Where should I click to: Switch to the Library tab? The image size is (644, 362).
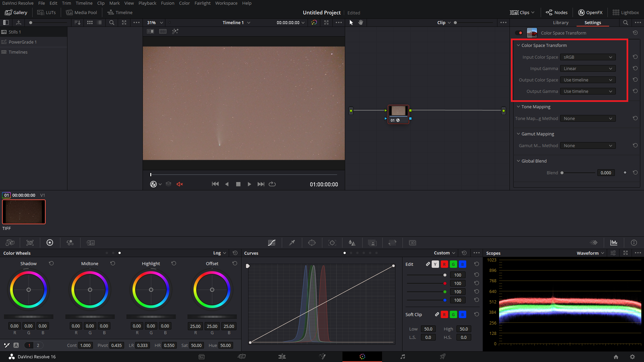tap(560, 22)
